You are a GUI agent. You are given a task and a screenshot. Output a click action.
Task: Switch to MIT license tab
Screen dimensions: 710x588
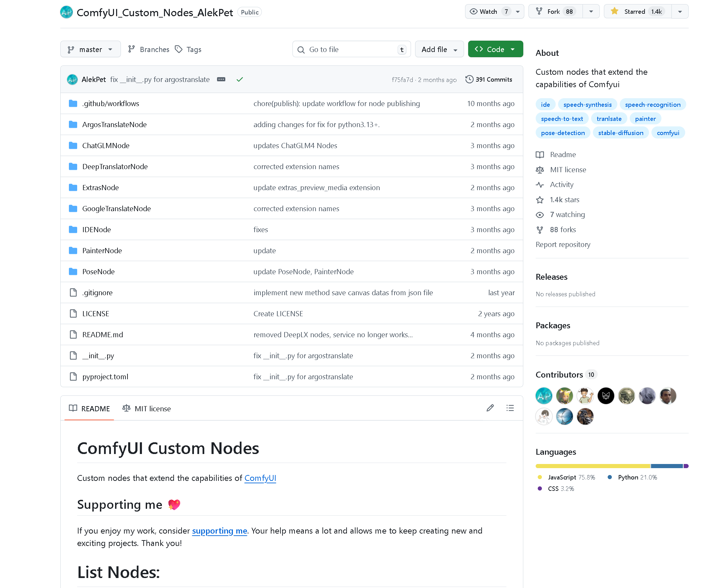[147, 409]
